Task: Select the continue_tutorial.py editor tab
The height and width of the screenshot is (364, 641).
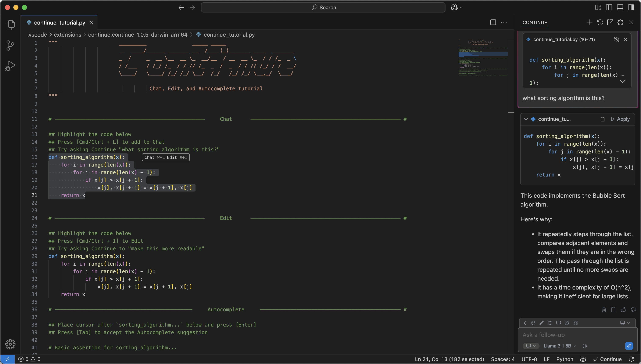Action: point(59,22)
